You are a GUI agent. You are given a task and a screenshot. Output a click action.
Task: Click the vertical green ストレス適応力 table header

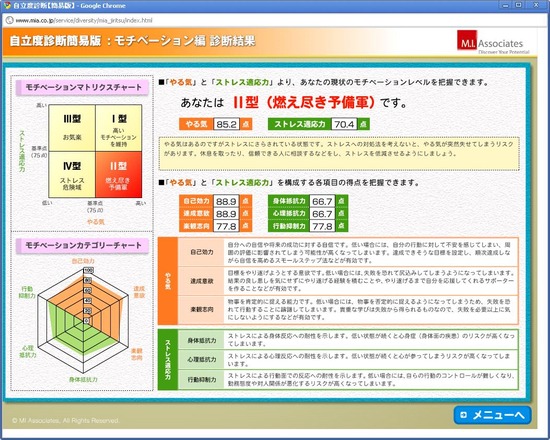(x=168, y=360)
